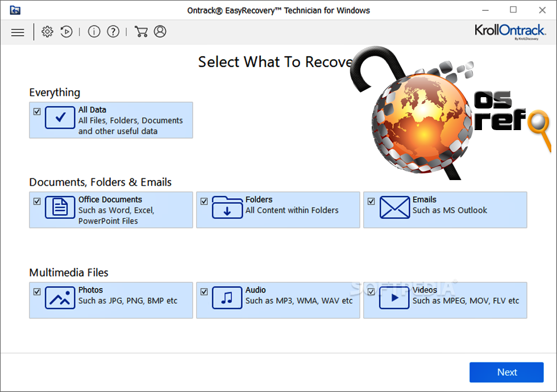
Task: Click the 'All Data' title text
Action: 92,110
